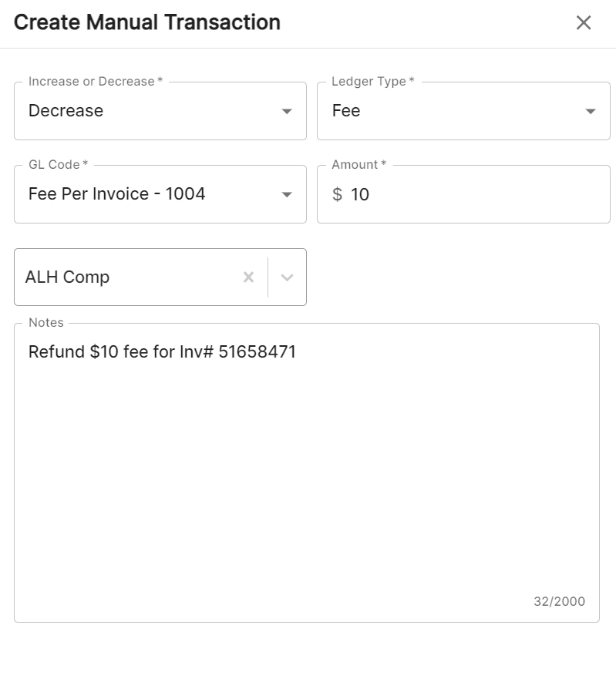This screenshot has width=616, height=699.
Task: Click the refund note text
Action: (162, 351)
